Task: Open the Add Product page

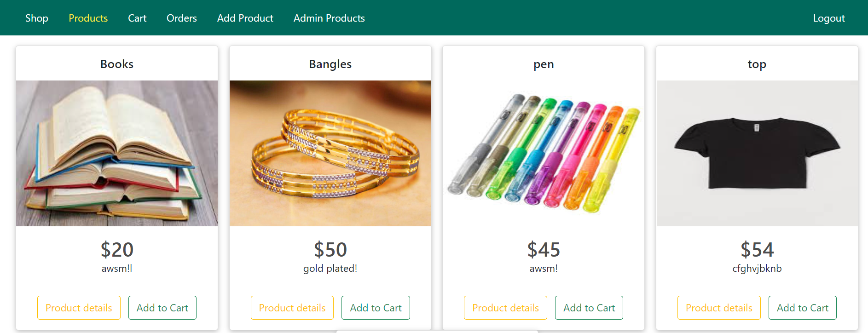Action: [245, 18]
